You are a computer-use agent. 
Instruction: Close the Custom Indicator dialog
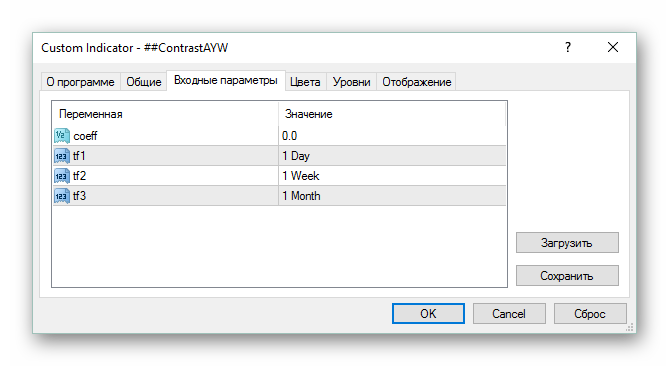(613, 47)
